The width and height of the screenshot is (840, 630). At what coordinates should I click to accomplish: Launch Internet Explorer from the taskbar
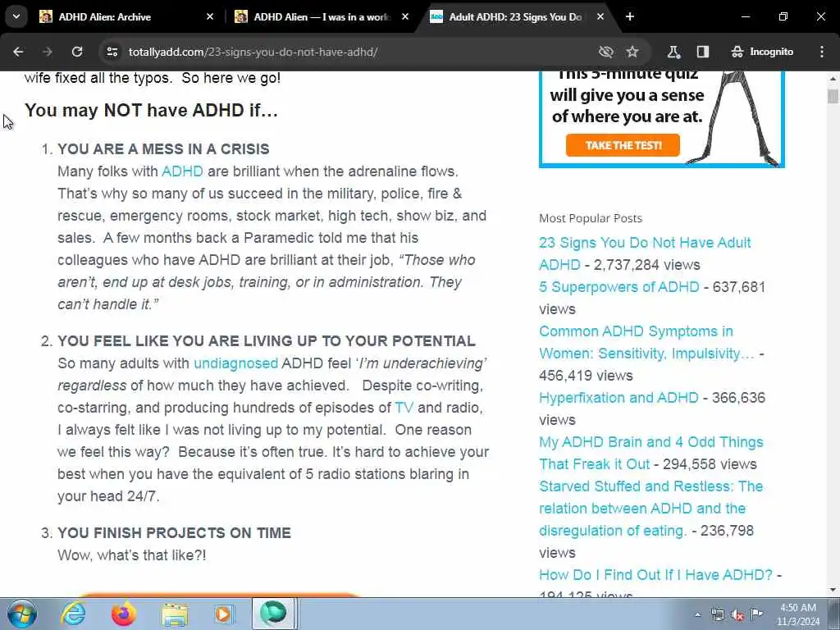[72, 614]
